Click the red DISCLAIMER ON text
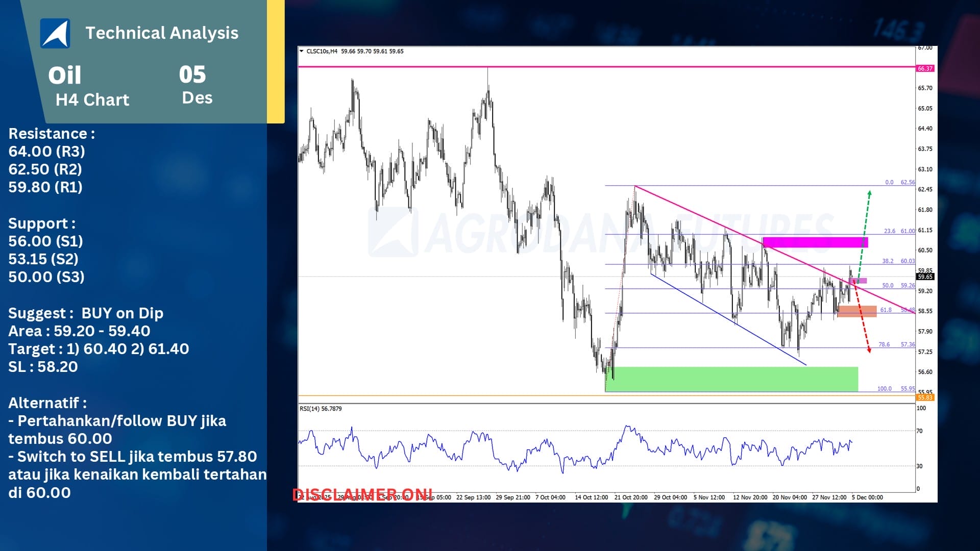Screen dimensions: 980x551 click(362, 494)
